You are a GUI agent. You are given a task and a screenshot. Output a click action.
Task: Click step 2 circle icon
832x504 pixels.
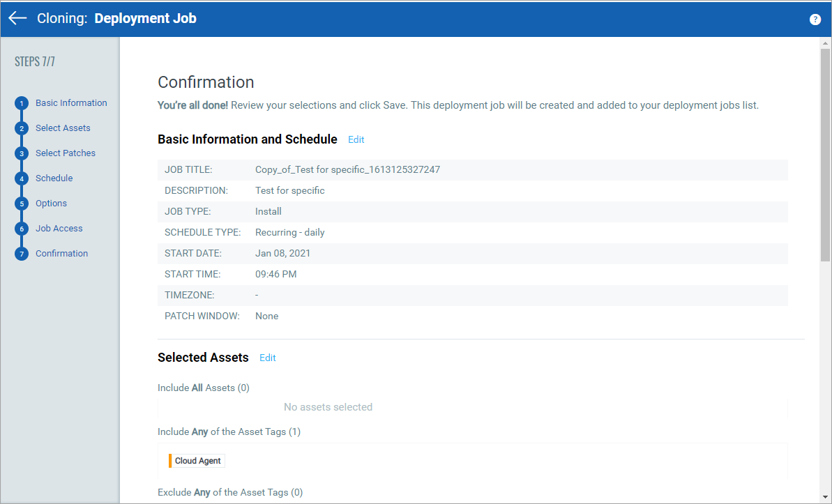click(22, 128)
